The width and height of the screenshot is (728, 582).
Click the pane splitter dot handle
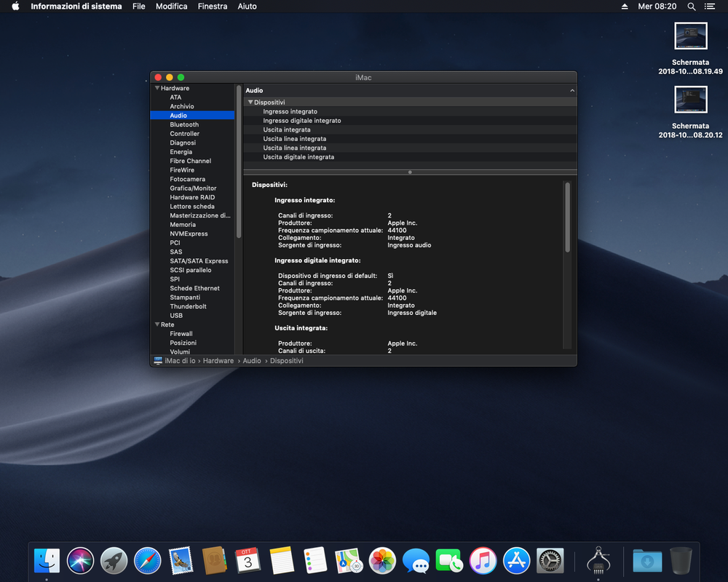tap(410, 172)
